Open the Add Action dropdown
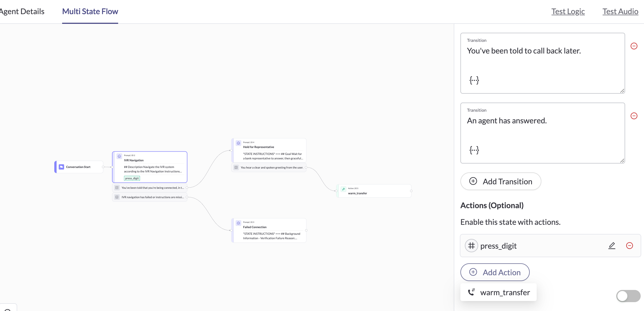The image size is (644, 311). click(x=495, y=272)
